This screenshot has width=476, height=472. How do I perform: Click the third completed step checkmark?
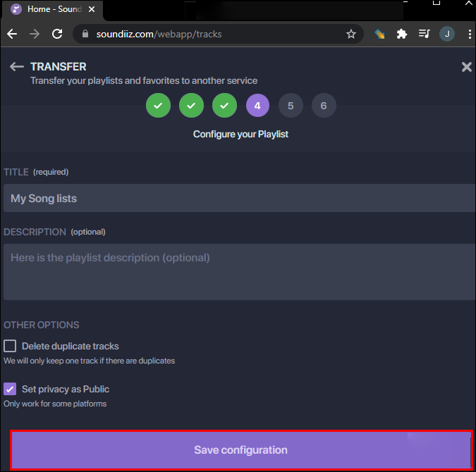tap(224, 106)
